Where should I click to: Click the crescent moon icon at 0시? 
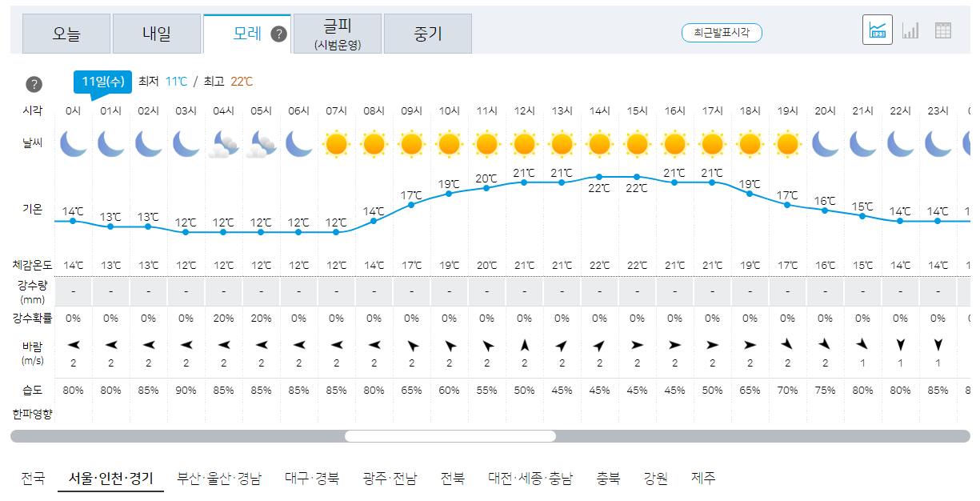[x=73, y=142]
